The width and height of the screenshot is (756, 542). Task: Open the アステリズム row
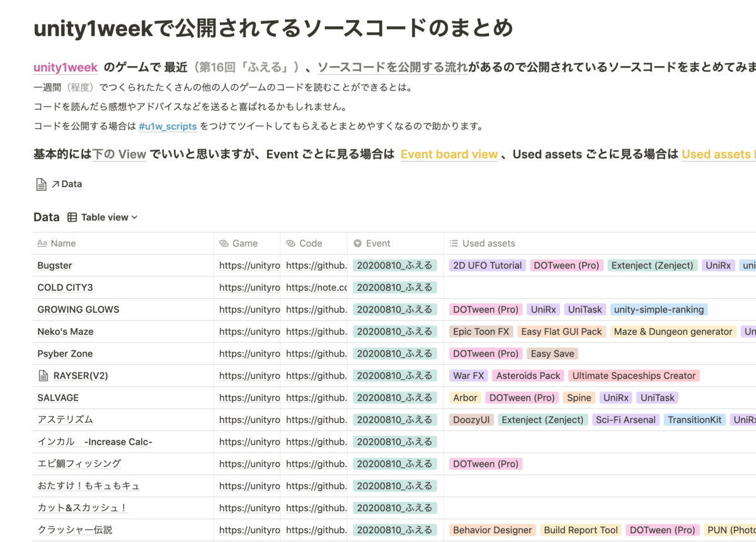point(65,420)
